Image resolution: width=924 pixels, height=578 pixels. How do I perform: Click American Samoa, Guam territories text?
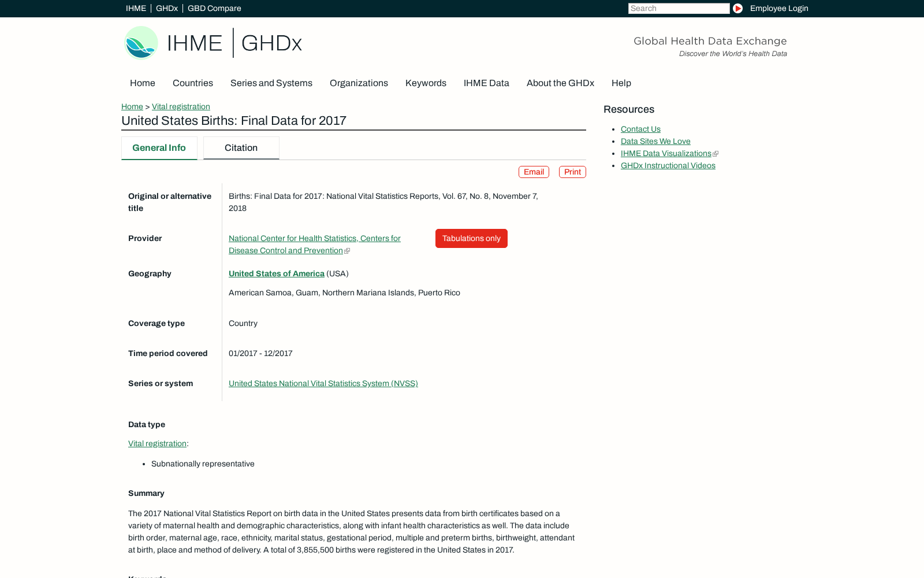point(344,292)
